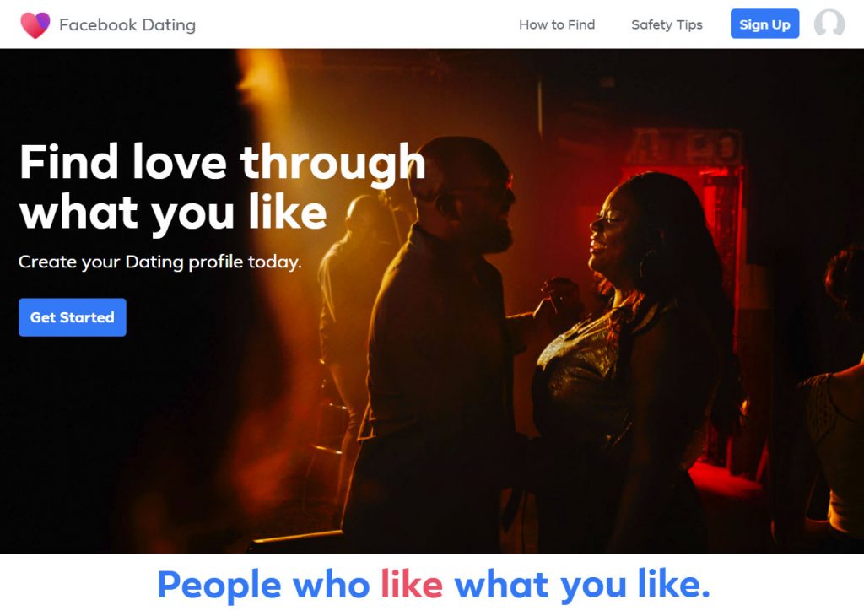Click the background man near the spotlight
This screenshot has height=616, width=864.
[x=353, y=309]
